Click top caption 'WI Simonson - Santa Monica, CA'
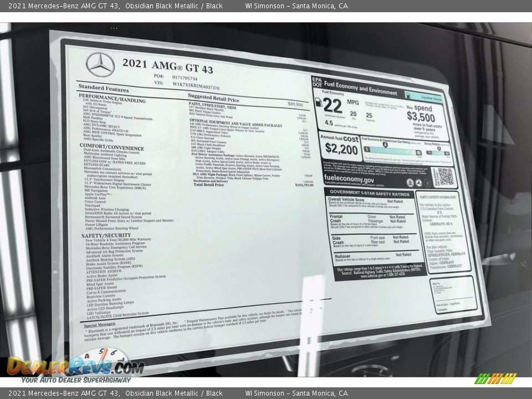This screenshot has width=532, height=399. (296, 6)
